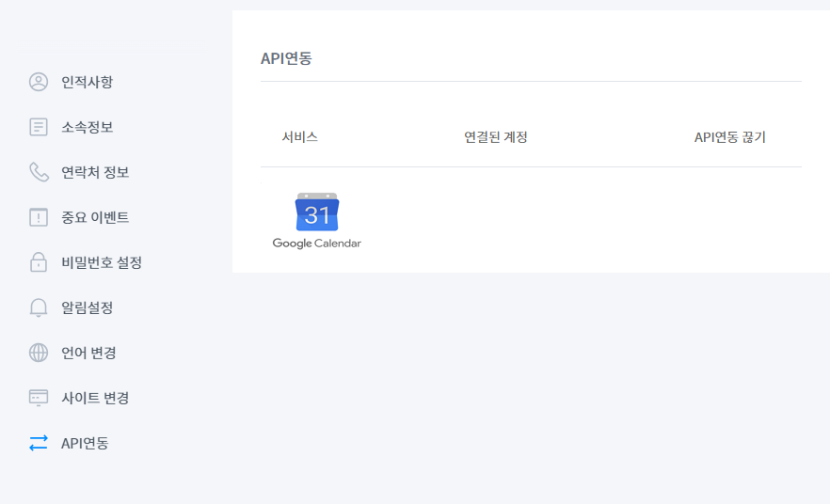This screenshot has width=830, height=504.
Task: Click the Google Calendar text label
Action: point(316,244)
